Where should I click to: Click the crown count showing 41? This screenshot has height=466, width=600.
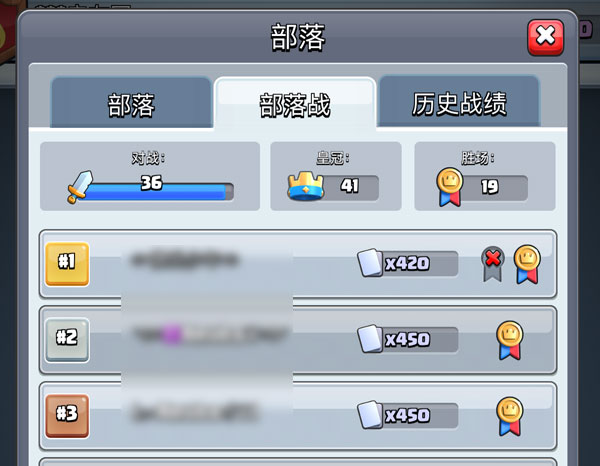tap(350, 187)
